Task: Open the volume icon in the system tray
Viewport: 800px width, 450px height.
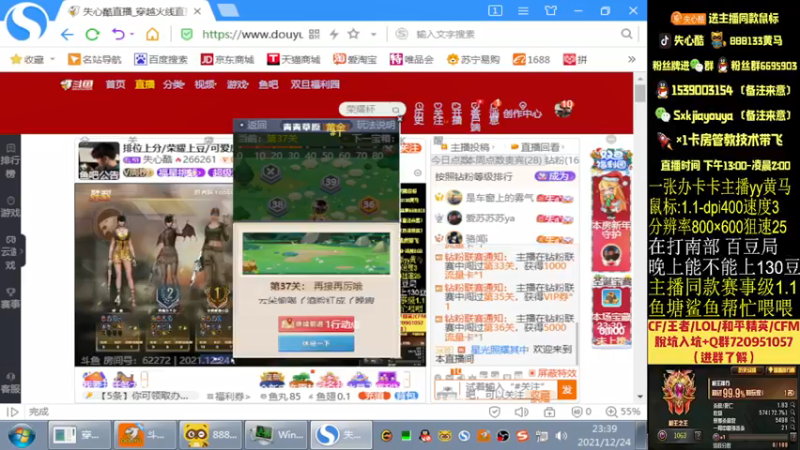Action: point(561,436)
